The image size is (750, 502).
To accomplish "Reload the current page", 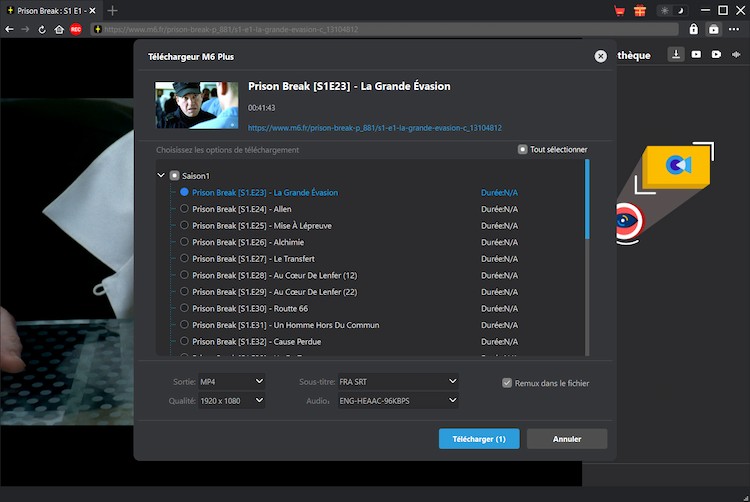I will (x=42, y=30).
